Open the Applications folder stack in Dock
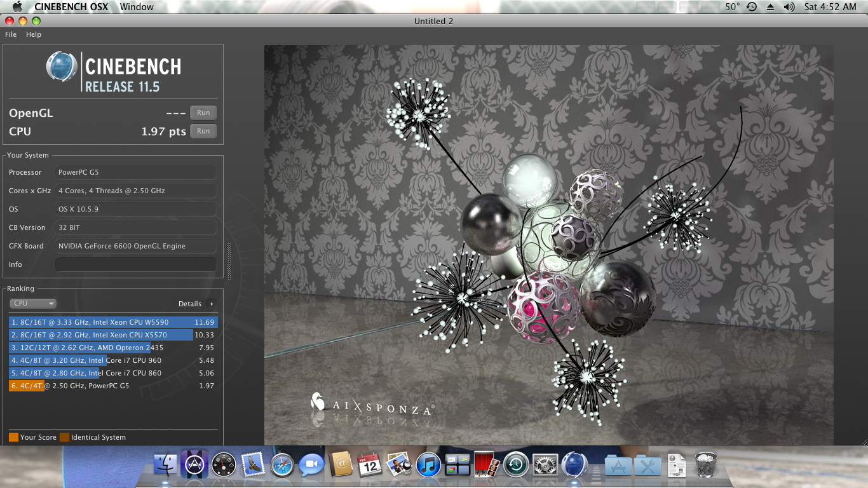This screenshot has height=488, width=868. pyautogui.click(x=618, y=466)
